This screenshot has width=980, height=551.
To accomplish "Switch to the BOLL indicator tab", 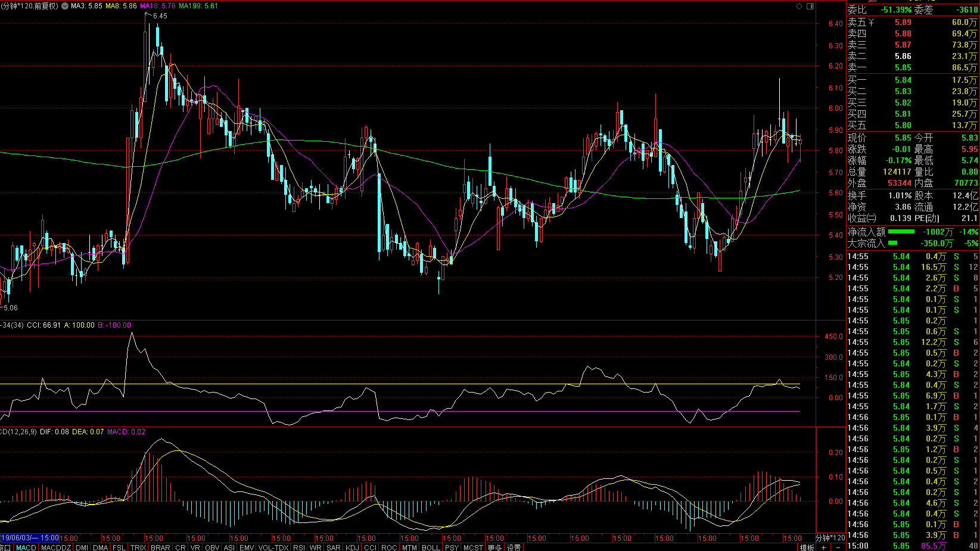I will 431,547.
